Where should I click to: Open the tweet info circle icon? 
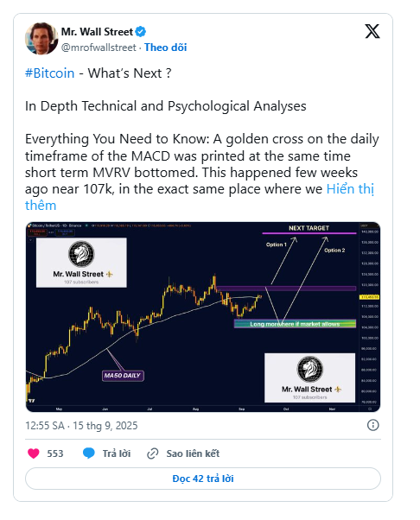372,425
